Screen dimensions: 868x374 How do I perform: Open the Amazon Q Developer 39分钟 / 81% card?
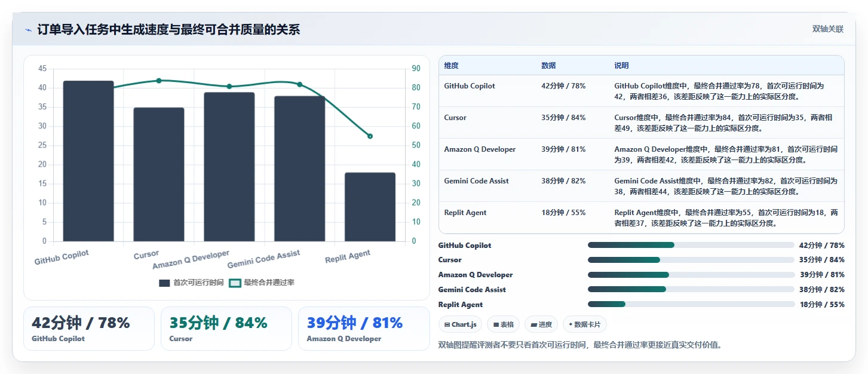tap(364, 329)
